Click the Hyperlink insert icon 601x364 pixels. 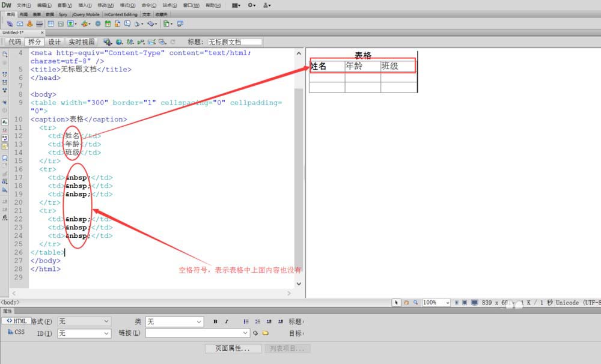9,24
